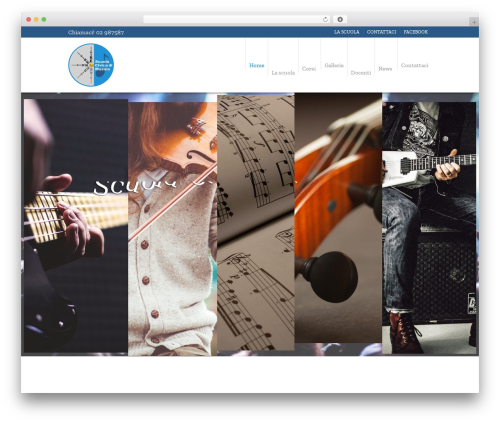Screen dimensions: 500x423
Task: Open the Docenti menu item
Action: click(x=361, y=73)
